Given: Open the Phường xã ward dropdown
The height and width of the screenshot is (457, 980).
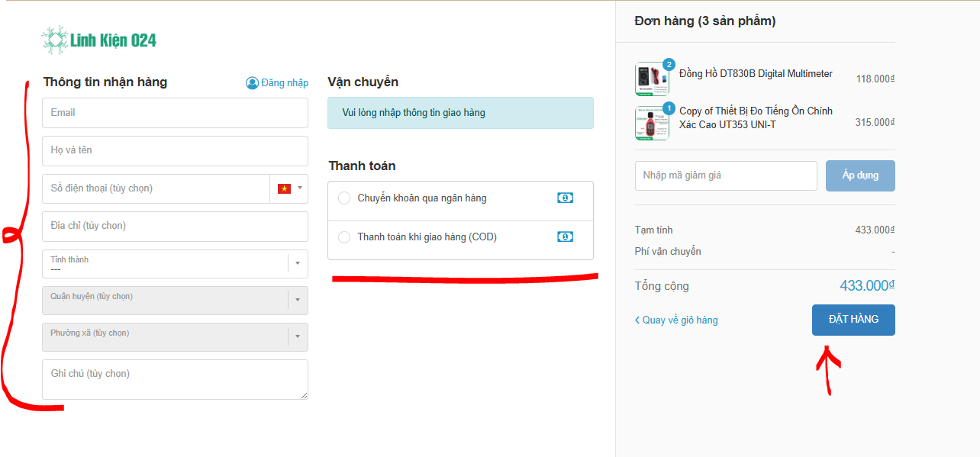Looking at the screenshot, I should pyautogui.click(x=298, y=337).
